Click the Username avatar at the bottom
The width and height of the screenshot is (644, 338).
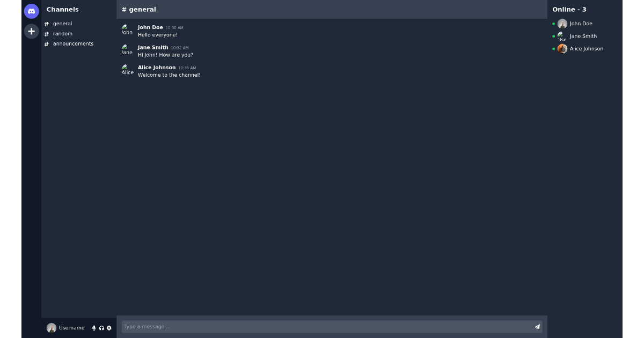(x=52, y=328)
